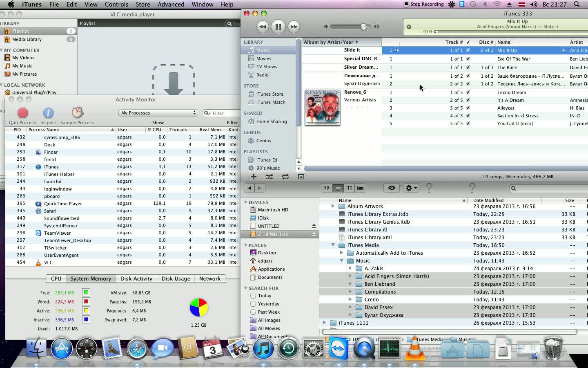Eject the UNTITLED volume

click(314, 226)
